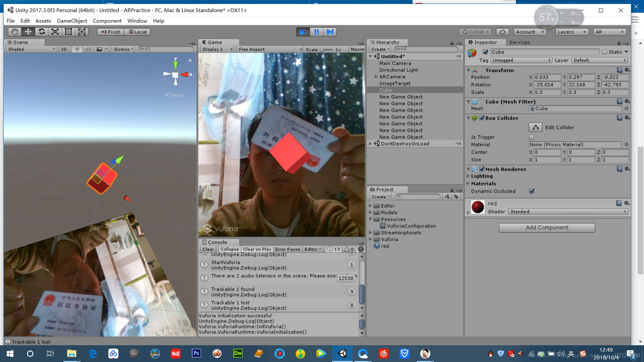Open the Assets menu
Screen dimensions: 644x362
click(x=43, y=21)
